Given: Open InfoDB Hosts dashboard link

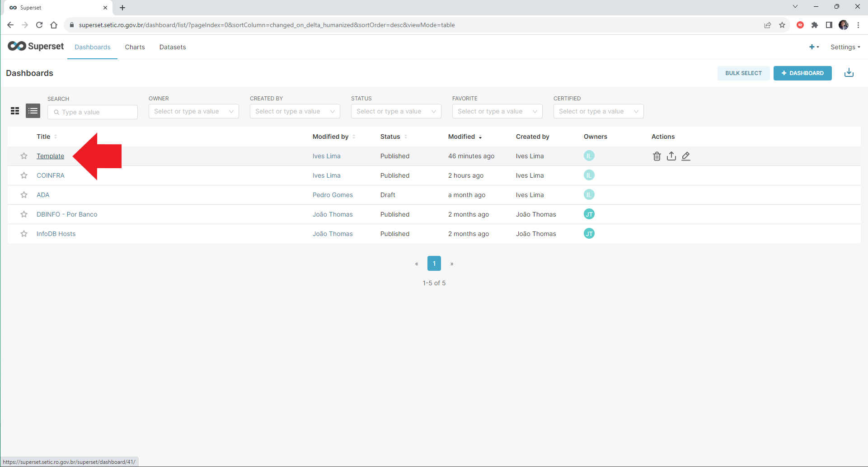Looking at the screenshot, I should coord(56,234).
